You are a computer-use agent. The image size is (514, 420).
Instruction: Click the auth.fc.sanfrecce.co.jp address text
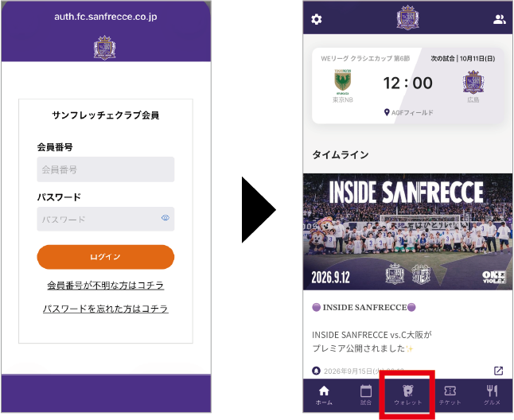click(106, 17)
